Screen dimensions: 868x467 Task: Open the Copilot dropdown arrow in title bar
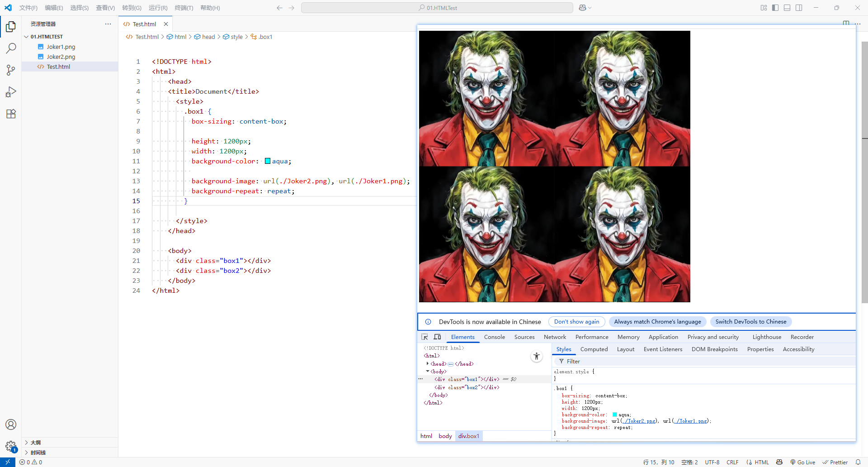(590, 8)
